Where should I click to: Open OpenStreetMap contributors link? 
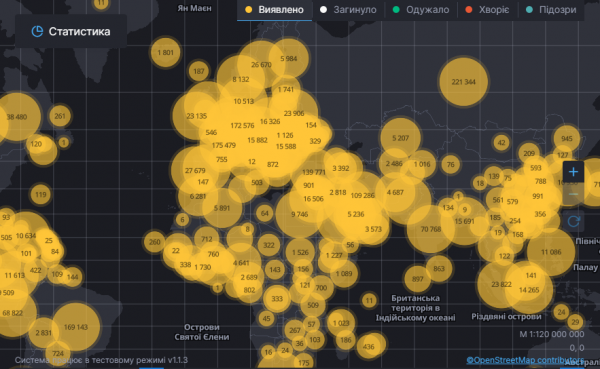tap(525, 360)
